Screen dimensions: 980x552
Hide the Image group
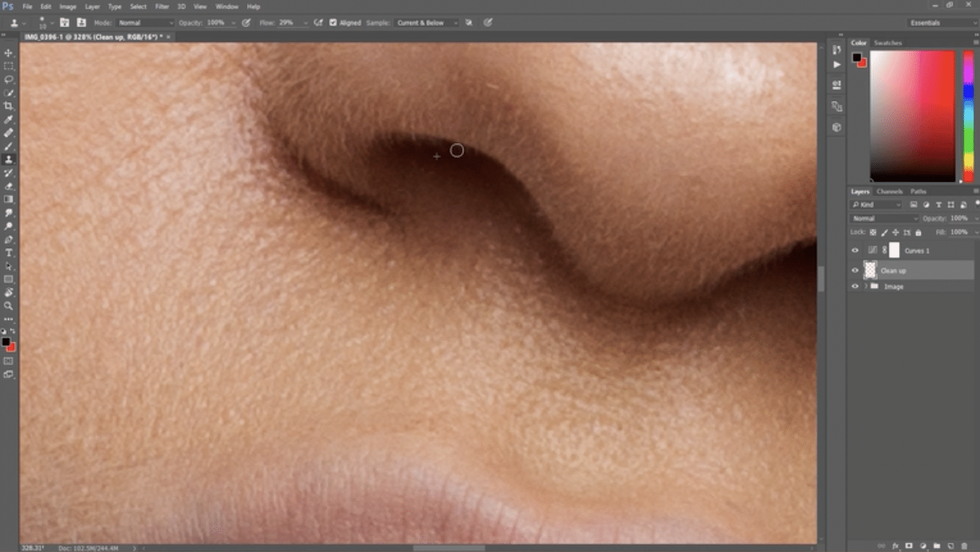855,287
